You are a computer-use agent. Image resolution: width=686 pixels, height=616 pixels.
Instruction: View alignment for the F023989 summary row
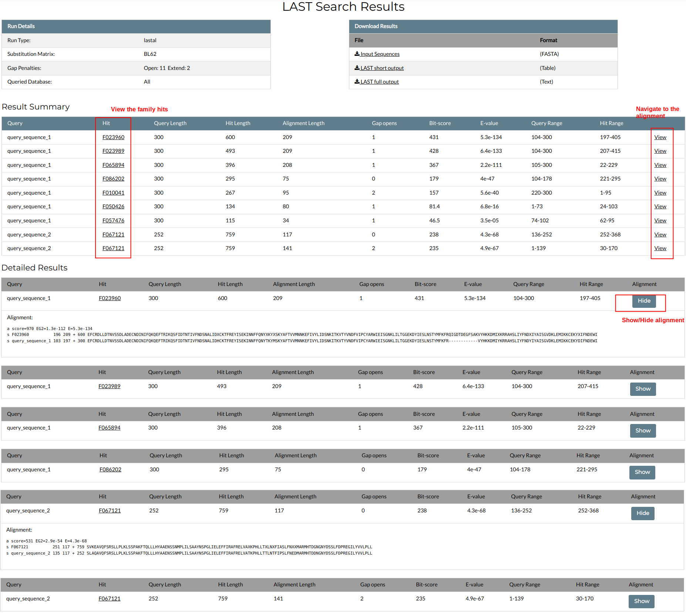pos(660,151)
